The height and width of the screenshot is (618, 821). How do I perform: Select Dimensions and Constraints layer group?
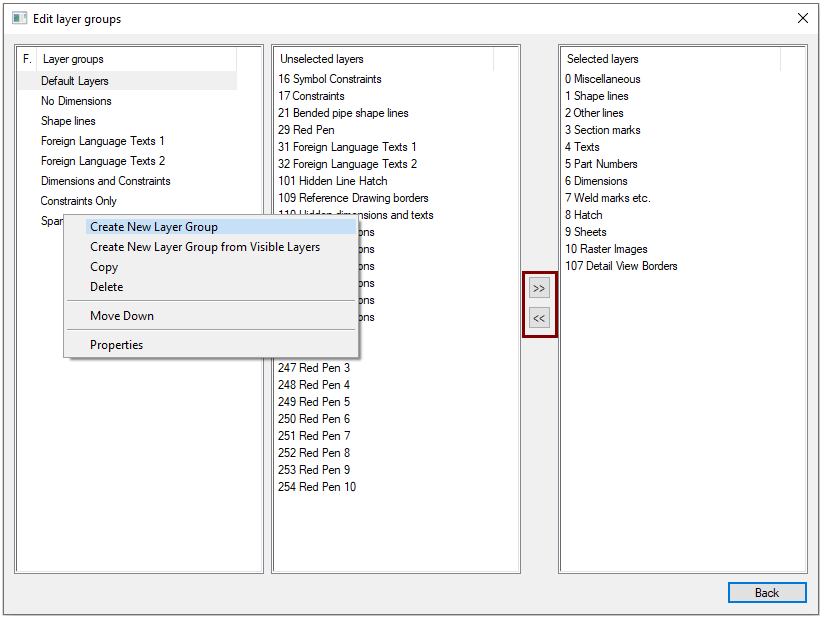106,181
